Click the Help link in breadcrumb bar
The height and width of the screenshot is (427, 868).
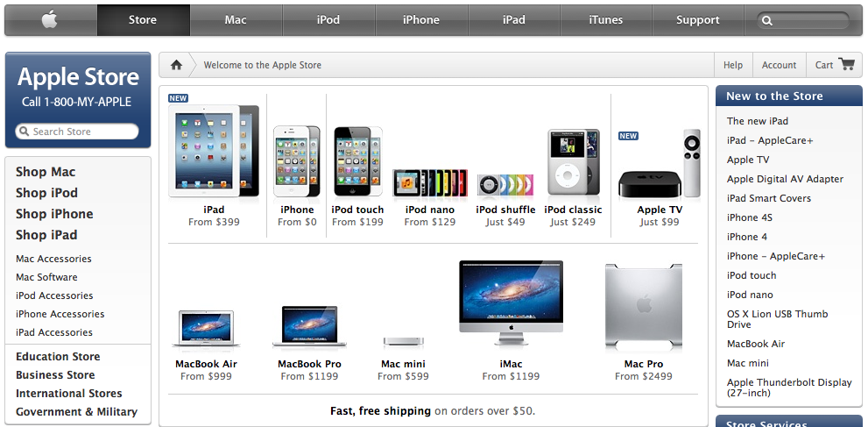[733, 65]
